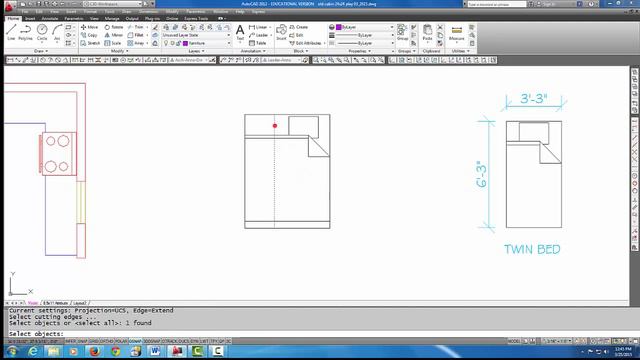The image size is (640, 360).
Task: Click the Trim tool
Action: coord(136,27)
